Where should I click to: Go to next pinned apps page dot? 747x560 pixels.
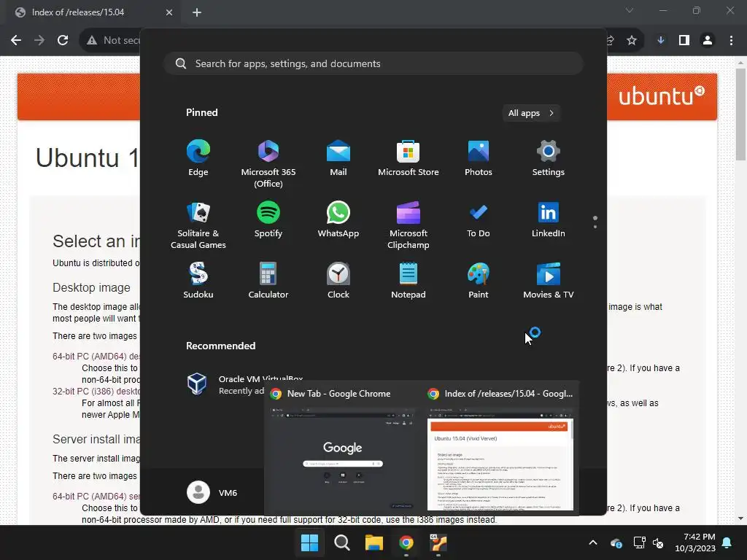pos(595,227)
